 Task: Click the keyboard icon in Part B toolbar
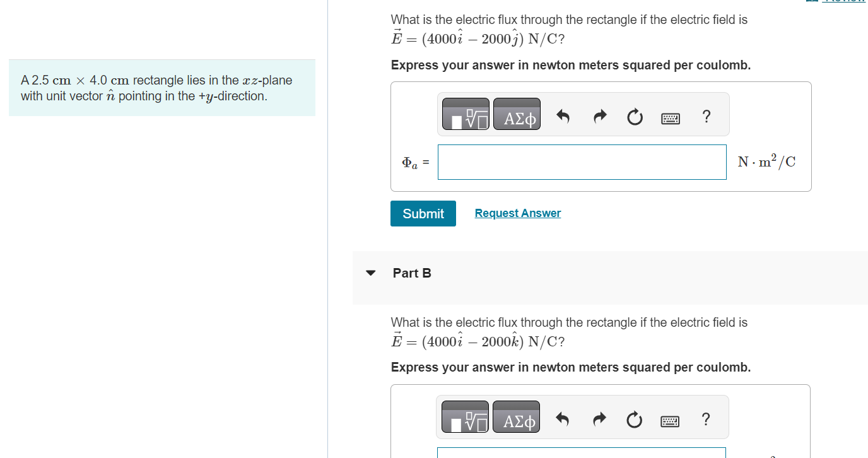click(x=669, y=420)
